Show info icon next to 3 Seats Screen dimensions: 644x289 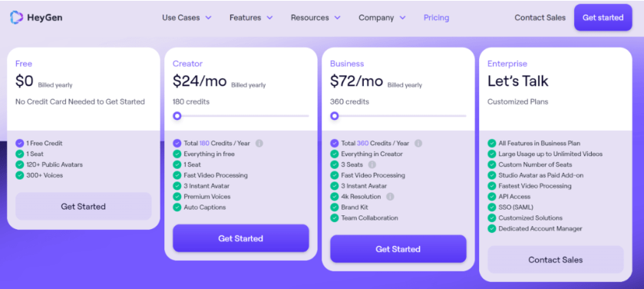(x=372, y=164)
